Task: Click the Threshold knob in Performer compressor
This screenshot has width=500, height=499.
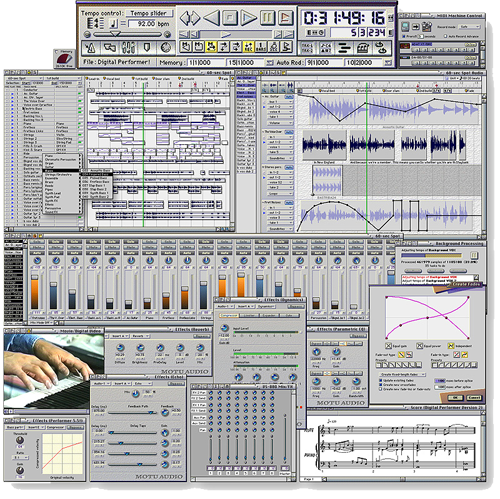Action: tap(20, 440)
